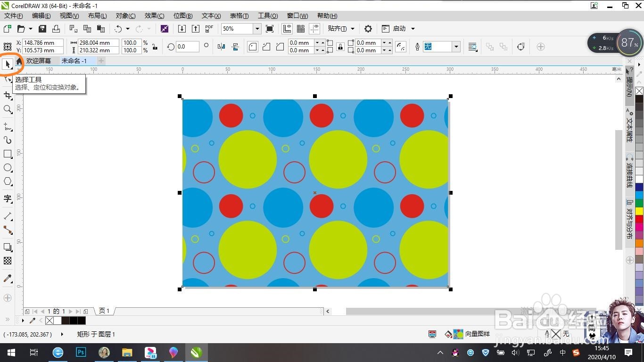Screen dimensions: 644x362
Task: Click the Copy icon in toolbar
Action: 87,29
